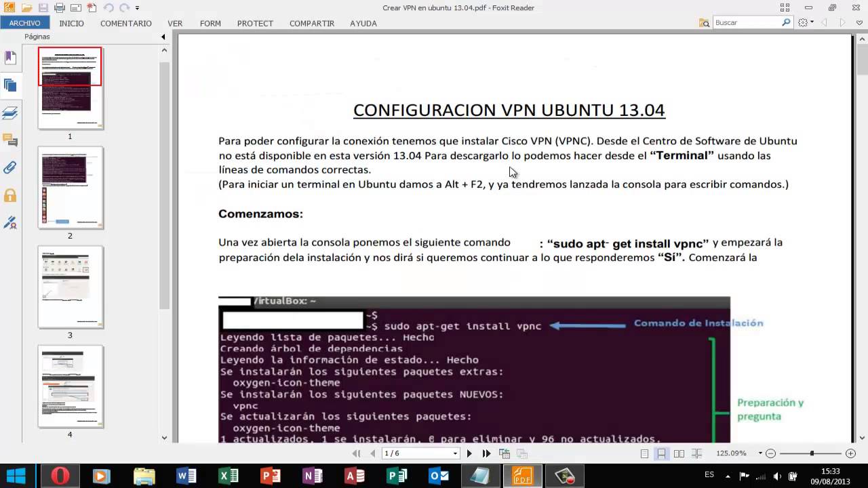868x488 pixels.
Task: Click the Undo arrow icon
Action: [108, 8]
